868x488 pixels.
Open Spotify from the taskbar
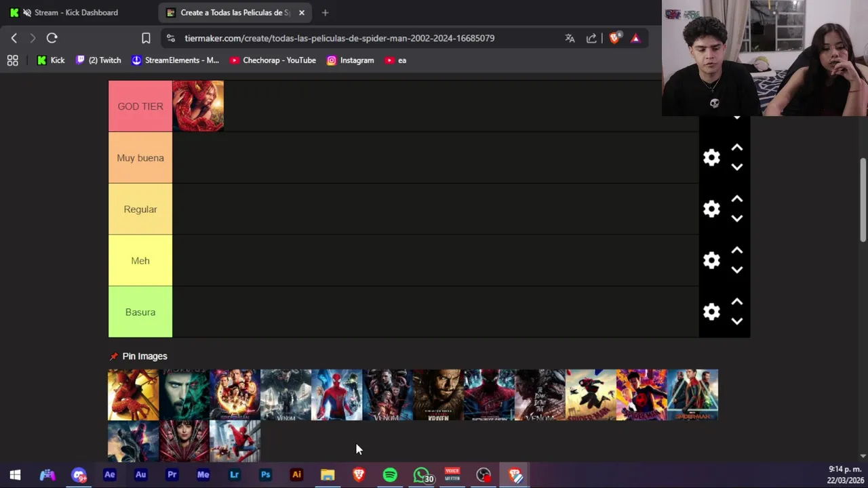(390, 475)
